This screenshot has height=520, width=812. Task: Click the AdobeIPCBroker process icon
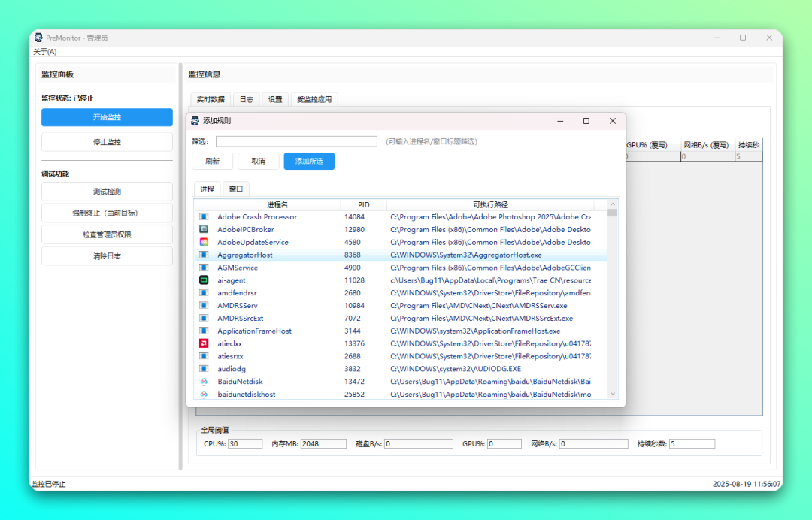(204, 229)
